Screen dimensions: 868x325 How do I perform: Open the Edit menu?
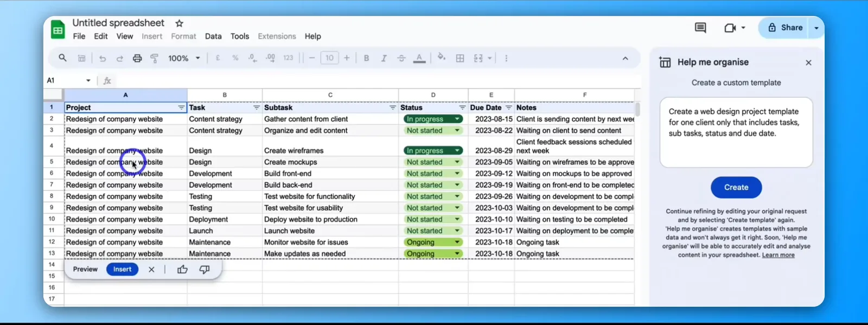[x=101, y=36]
